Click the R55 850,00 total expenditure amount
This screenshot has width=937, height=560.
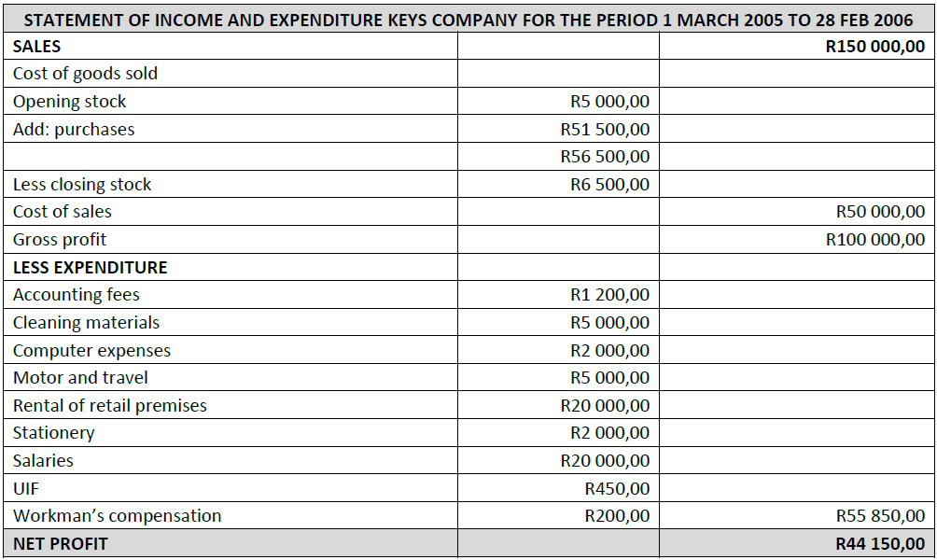click(x=880, y=516)
